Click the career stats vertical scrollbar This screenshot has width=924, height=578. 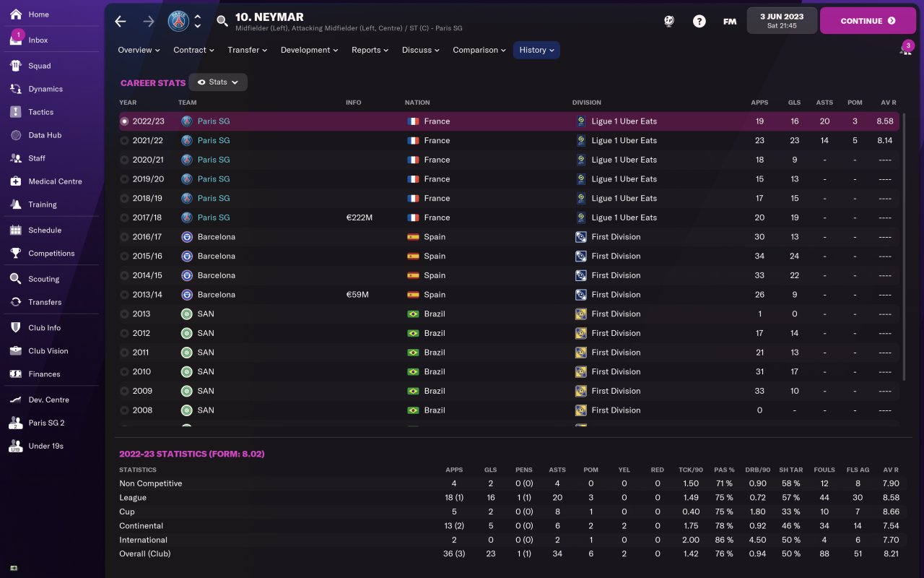click(x=905, y=246)
